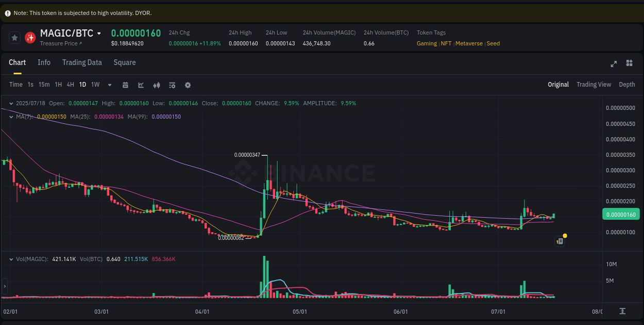The height and width of the screenshot is (325, 644).
Task: Select the 4H interval
Action: [x=70, y=85]
